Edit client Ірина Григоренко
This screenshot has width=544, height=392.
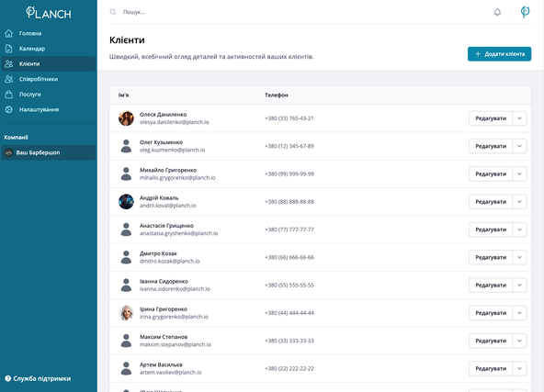pyautogui.click(x=491, y=313)
